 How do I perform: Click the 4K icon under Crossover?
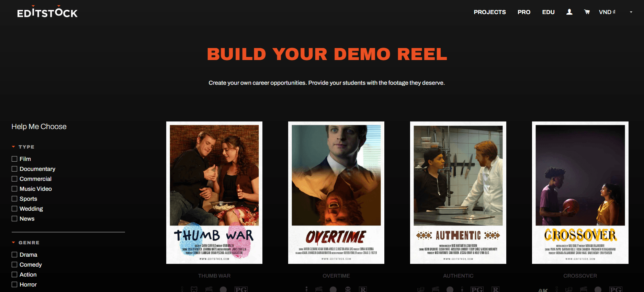click(543, 290)
